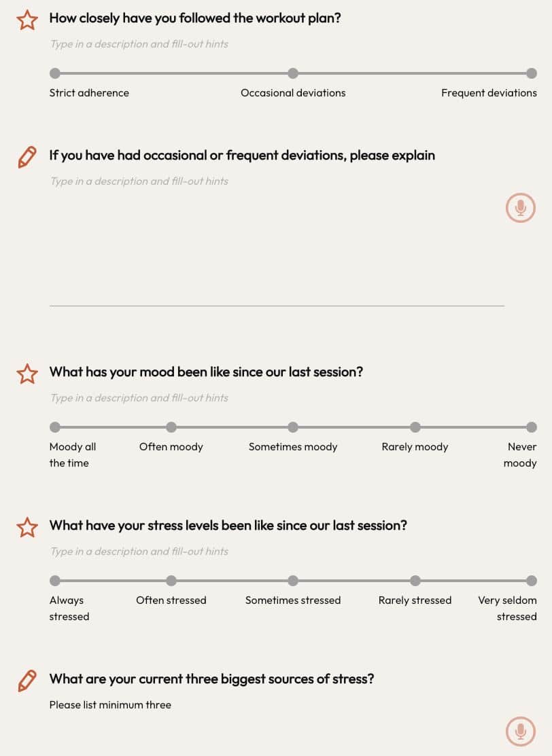Screen dimensions: 552x756
Task: Select the 'Strict adherence' point on the workout slider
Action: click(55, 73)
